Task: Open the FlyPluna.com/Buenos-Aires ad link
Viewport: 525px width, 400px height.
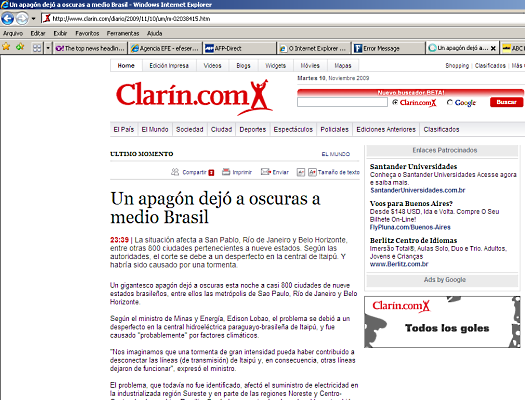Action: 410,227
